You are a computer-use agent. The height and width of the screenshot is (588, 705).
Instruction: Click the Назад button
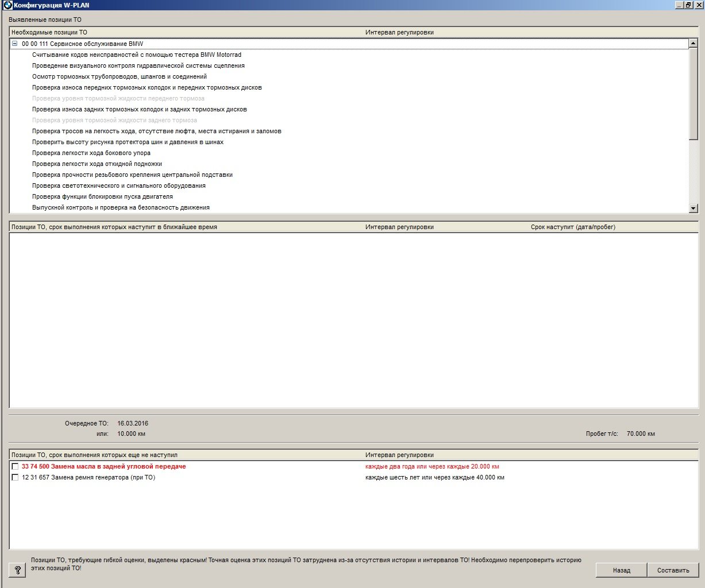click(x=621, y=570)
